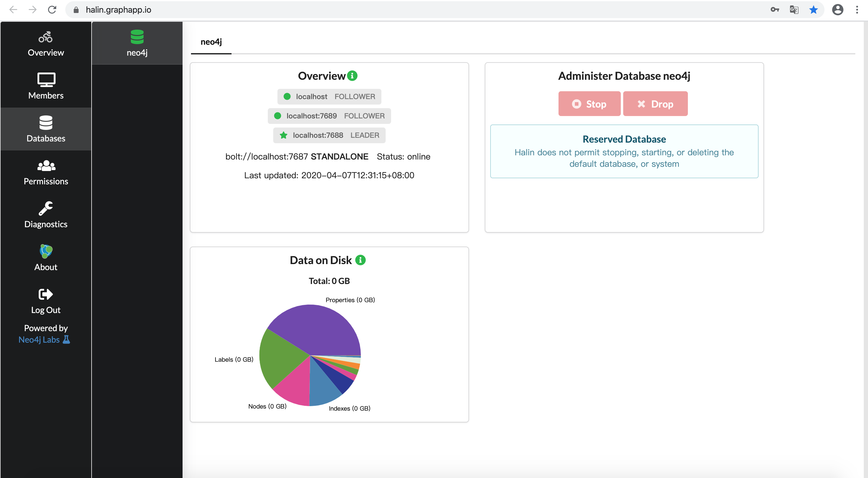Click the password key icon in address bar
Screen dimensions: 868x478
(775, 10)
